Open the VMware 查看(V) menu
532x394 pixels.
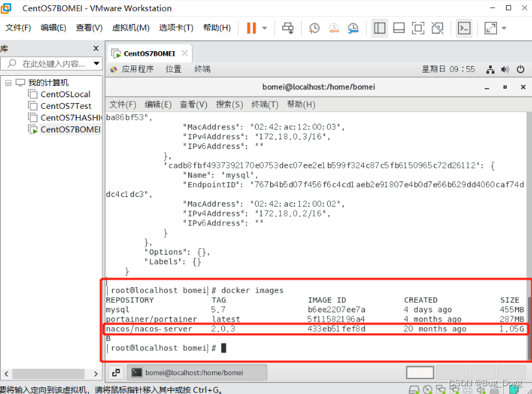tap(90, 28)
